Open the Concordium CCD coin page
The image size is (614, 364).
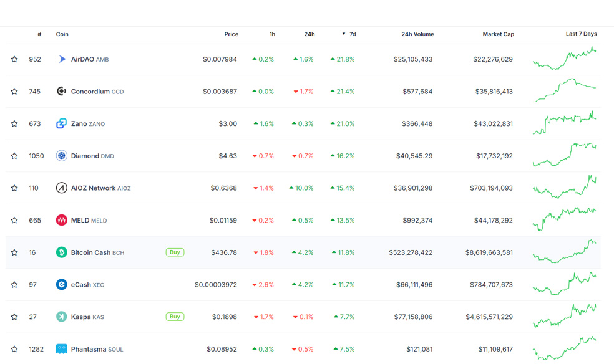(97, 92)
